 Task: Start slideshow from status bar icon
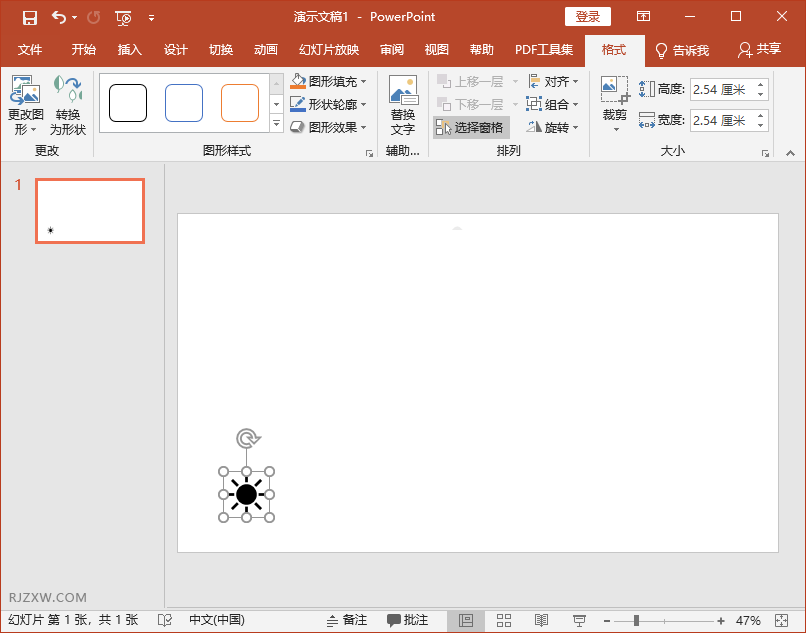click(x=579, y=621)
